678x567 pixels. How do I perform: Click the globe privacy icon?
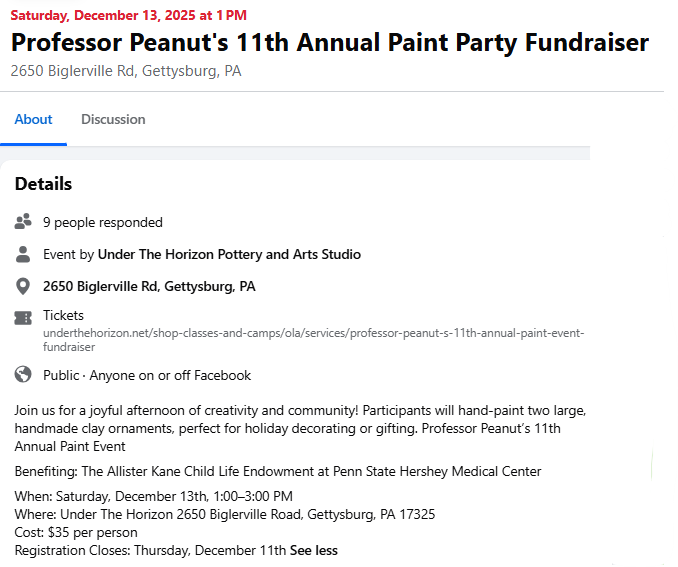[23, 376]
